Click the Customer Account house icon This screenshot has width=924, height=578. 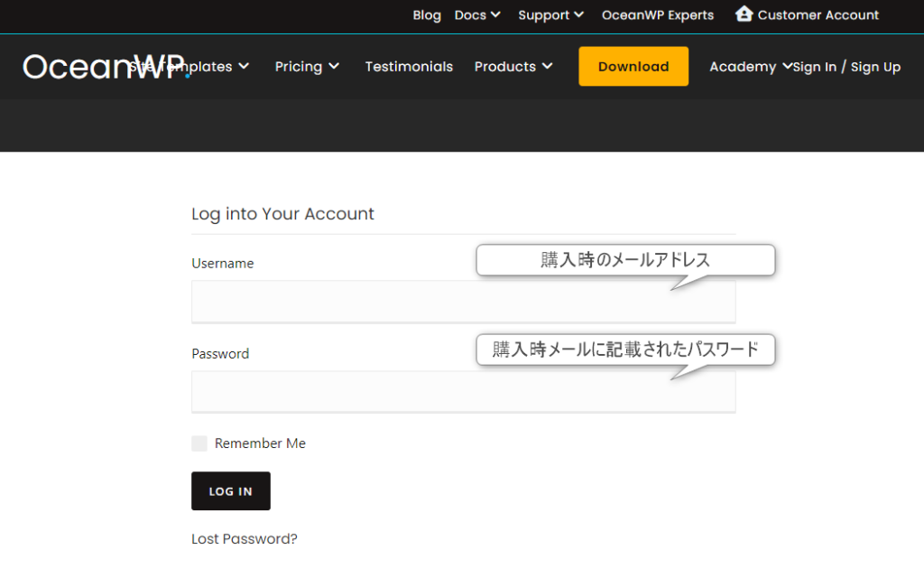point(744,14)
